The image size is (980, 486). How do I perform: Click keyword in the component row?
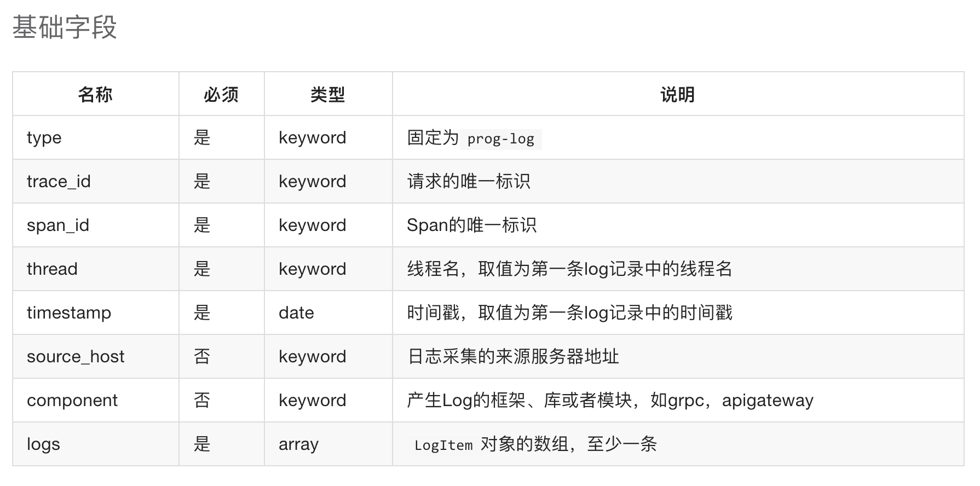(x=313, y=400)
